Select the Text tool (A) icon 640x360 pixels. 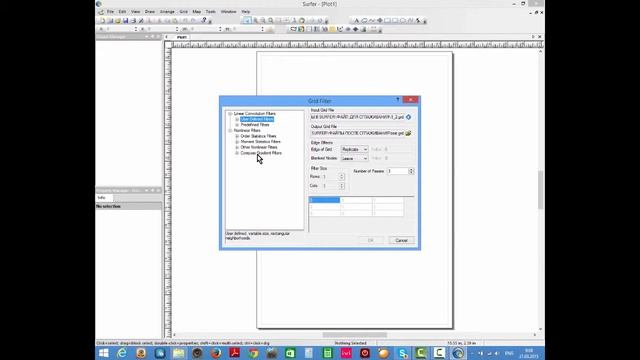tap(356, 20)
